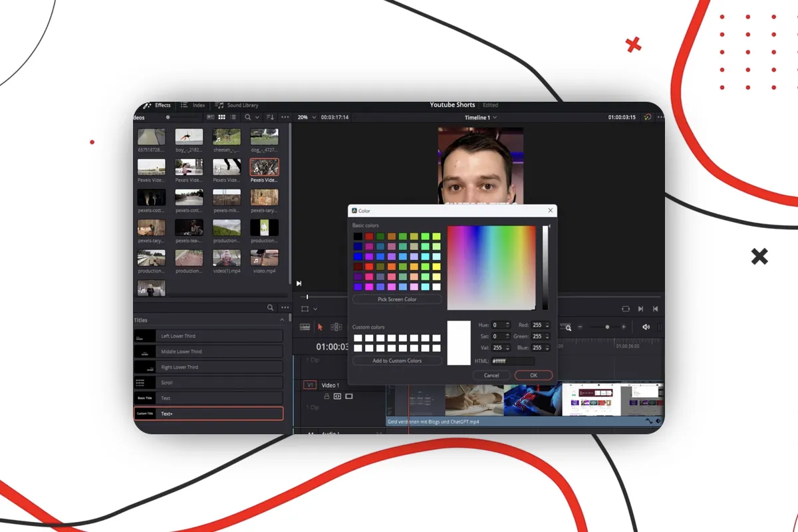This screenshot has width=798, height=532.
Task: Select the first custom color slot
Action: [358, 338]
